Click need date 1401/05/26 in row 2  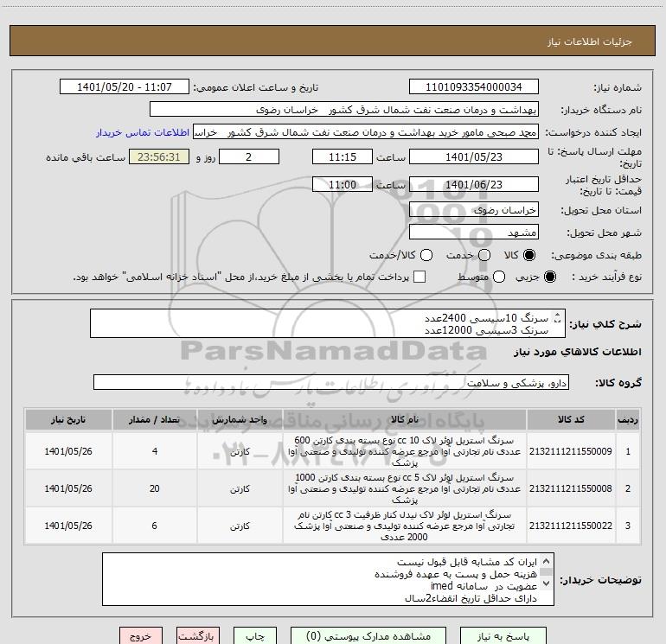point(68,488)
